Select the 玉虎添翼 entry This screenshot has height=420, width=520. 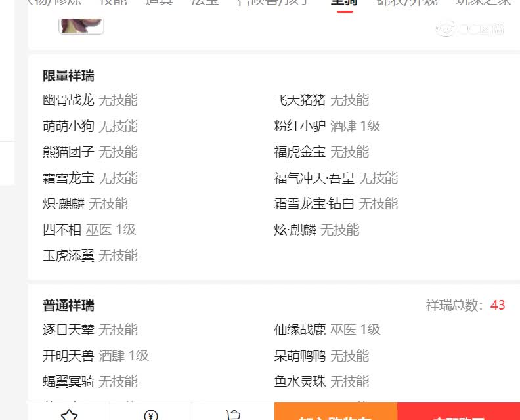(68, 255)
